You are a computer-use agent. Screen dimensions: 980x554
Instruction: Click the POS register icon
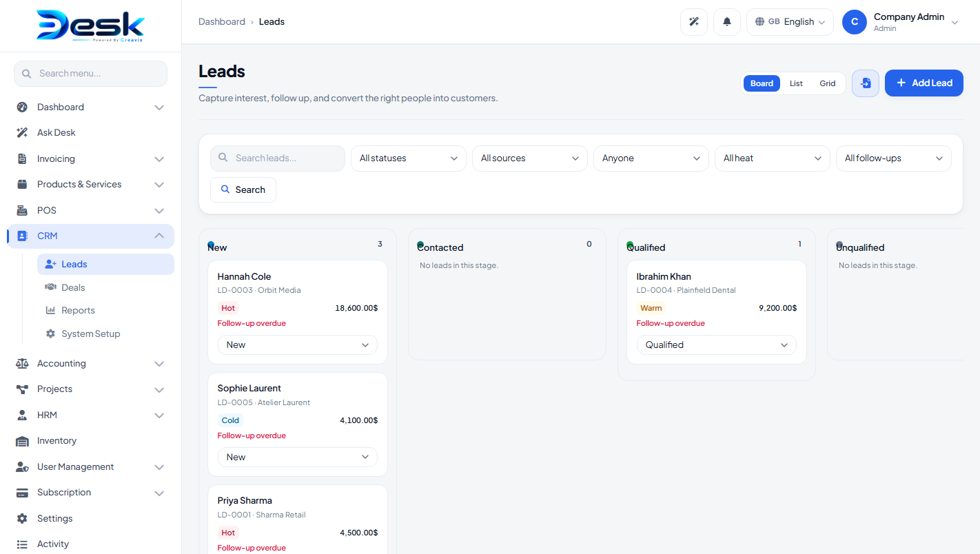(22, 210)
